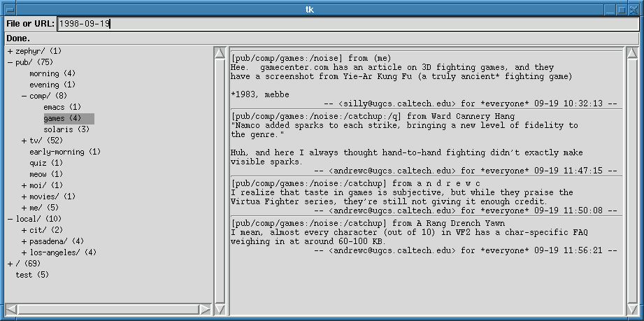Click the message pane scroll-down arrow
The height and width of the screenshot is (321, 644).
point(633,309)
